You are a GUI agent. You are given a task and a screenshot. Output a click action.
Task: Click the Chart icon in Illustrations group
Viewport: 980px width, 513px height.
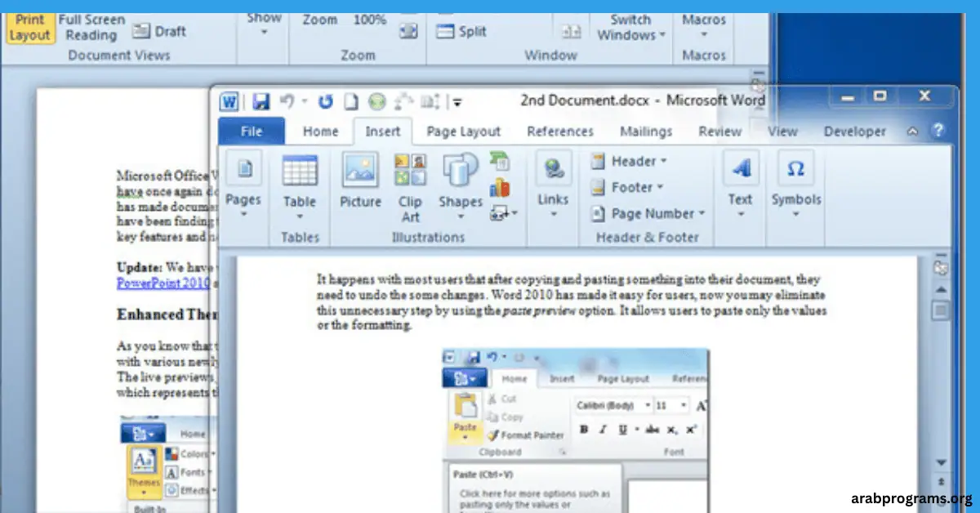tap(500, 188)
